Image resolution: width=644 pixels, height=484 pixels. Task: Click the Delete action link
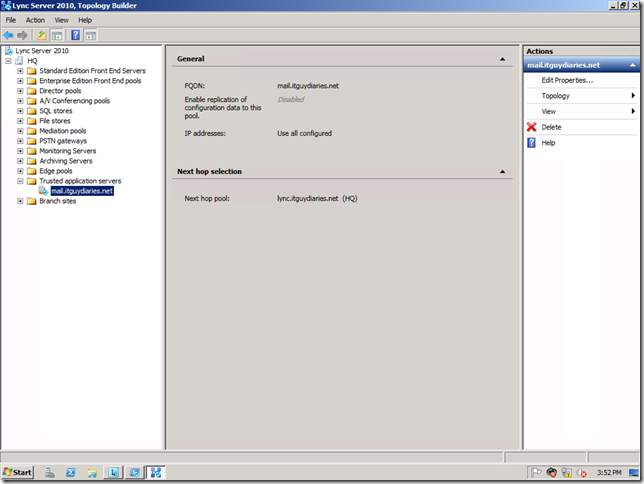(x=551, y=127)
